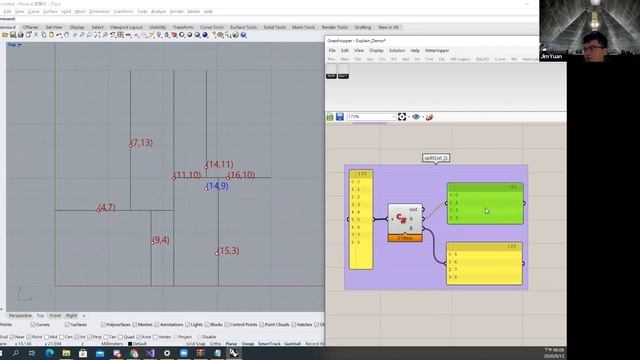Click the Undo arrow icon in Rhino toolbar

point(59,35)
